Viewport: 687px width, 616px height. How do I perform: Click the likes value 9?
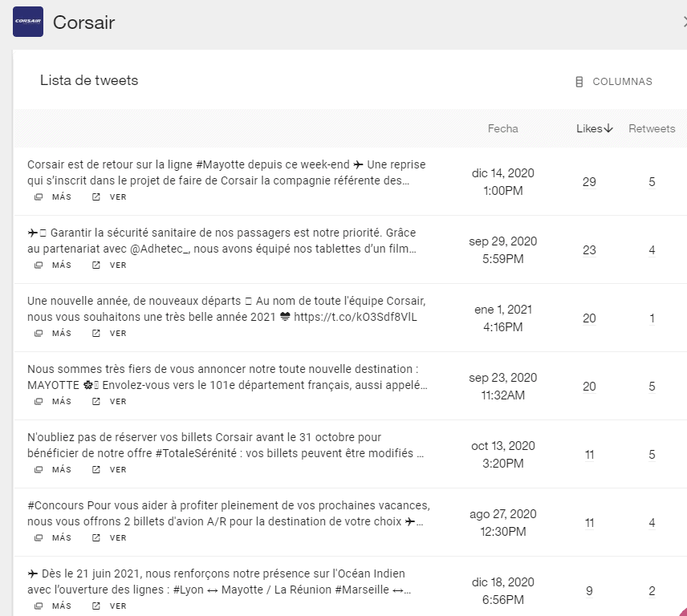(x=589, y=591)
